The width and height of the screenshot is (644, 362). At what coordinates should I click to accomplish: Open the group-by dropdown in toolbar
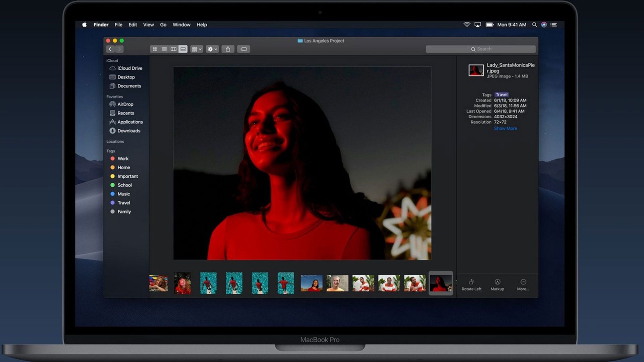click(x=197, y=49)
